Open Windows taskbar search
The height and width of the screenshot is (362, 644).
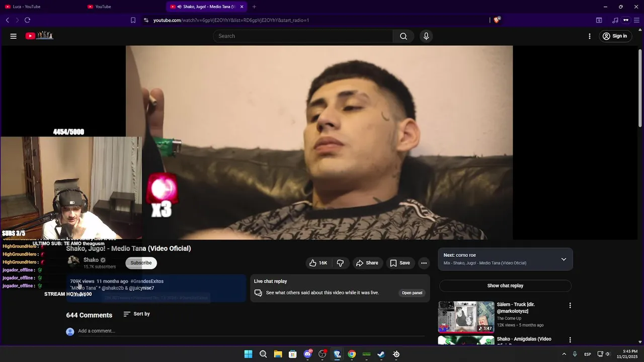(x=263, y=354)
